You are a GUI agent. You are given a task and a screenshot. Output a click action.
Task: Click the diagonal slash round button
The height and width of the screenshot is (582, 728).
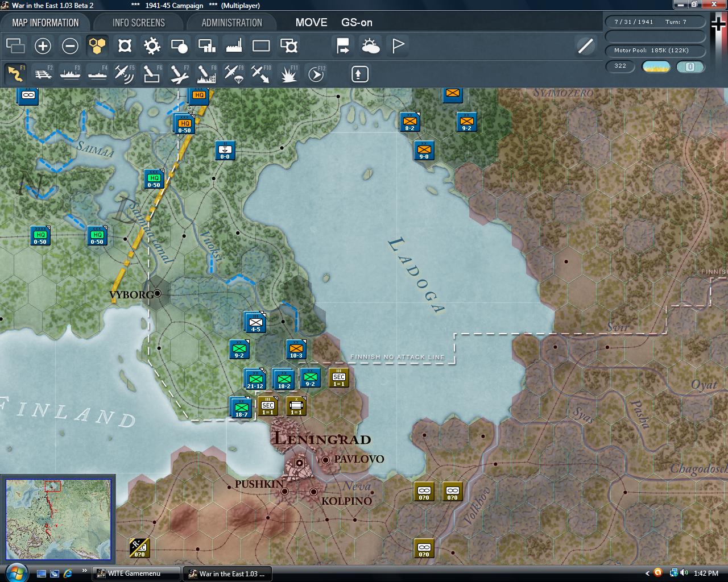tap(585, 45)
